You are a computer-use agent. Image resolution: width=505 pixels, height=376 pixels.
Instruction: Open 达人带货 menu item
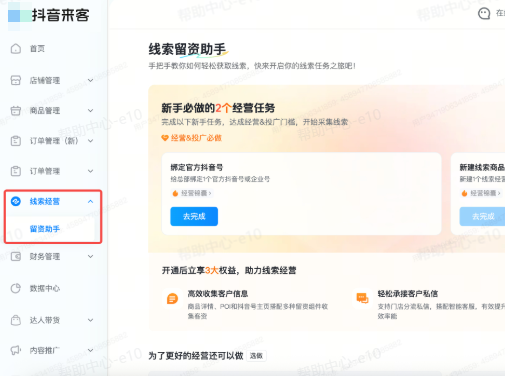[45, 320]
